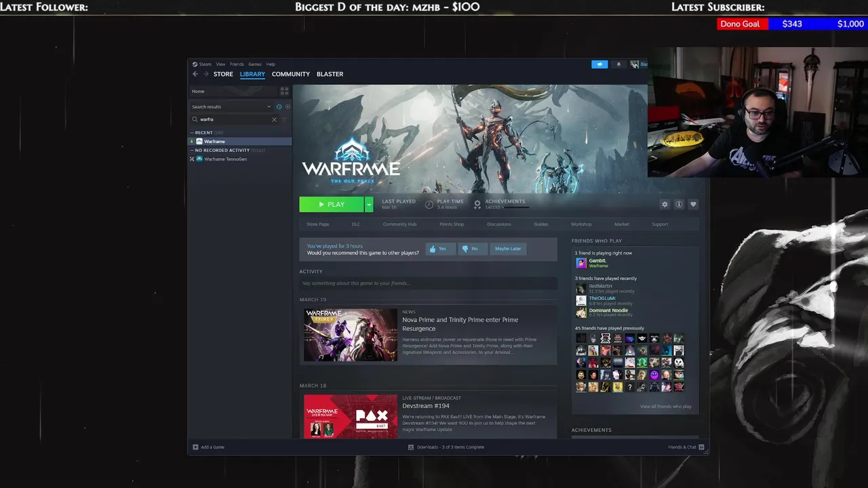This screenshot has width=868, height=488.
Task: Open the Steam menu
Action: click(205, 64)
